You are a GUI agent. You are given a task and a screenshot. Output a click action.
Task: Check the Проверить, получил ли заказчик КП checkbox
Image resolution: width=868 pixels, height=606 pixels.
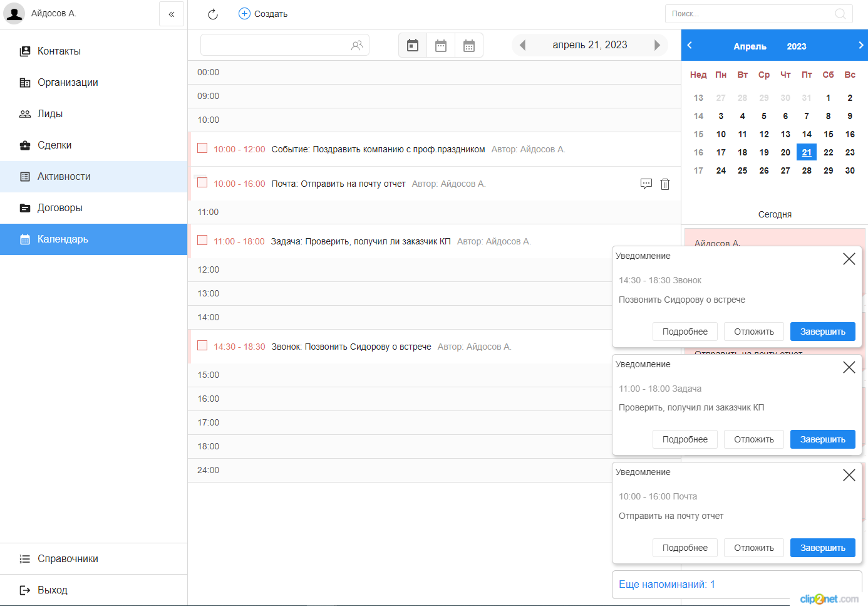(202, 240)
